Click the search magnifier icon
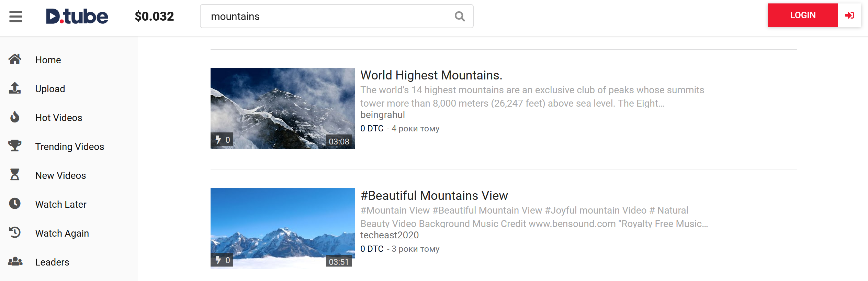Screen dimensions: 868x281 tap(460, 17)
